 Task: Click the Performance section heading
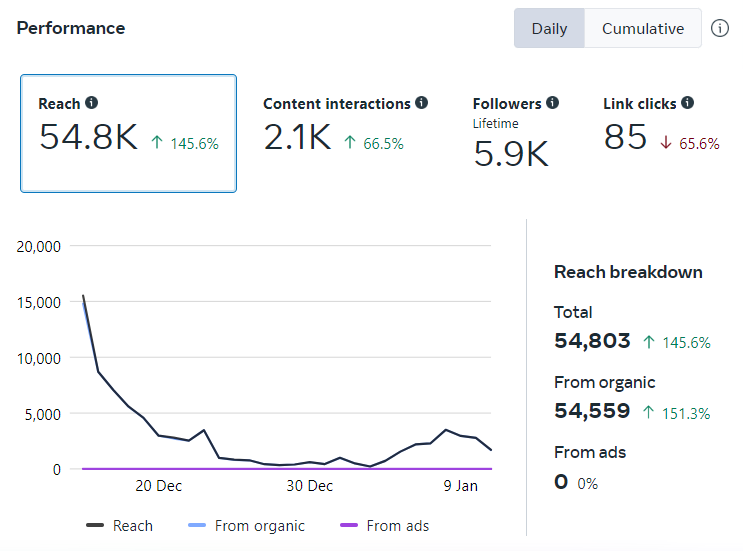coord(71,28)
